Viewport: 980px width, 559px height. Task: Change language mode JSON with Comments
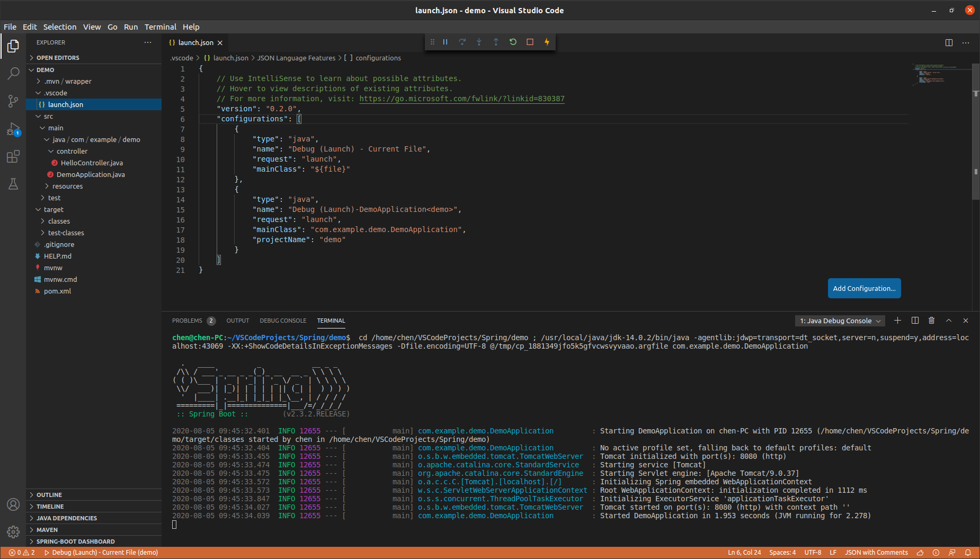point(876,553)
